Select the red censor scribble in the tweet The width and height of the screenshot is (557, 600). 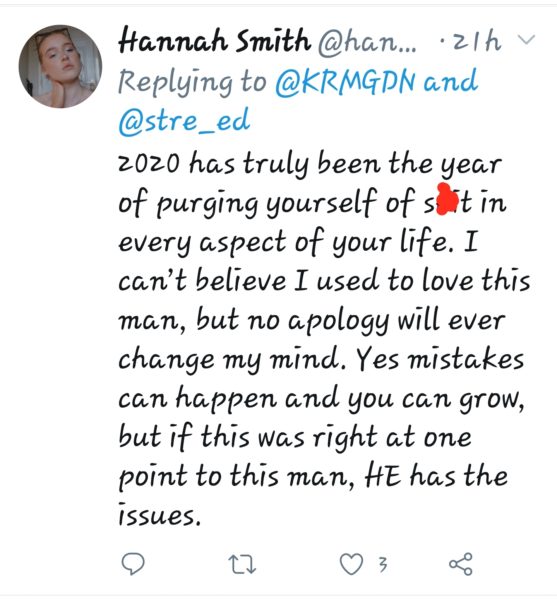tap(447, 199)
